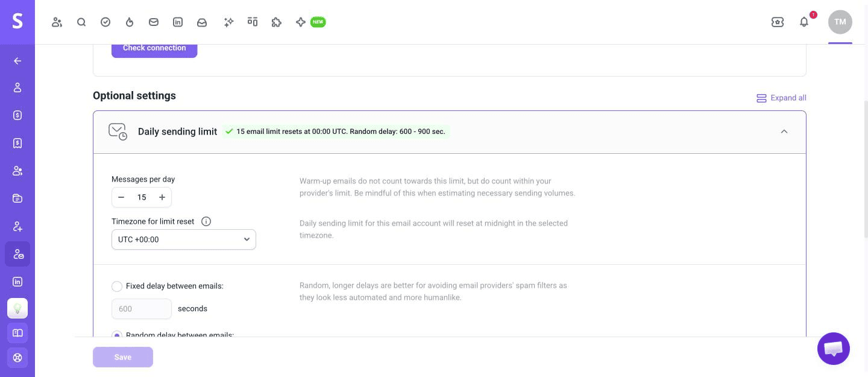Open the pipeline board icon
The height and width of the screenshot is (377, 868).
253,22
